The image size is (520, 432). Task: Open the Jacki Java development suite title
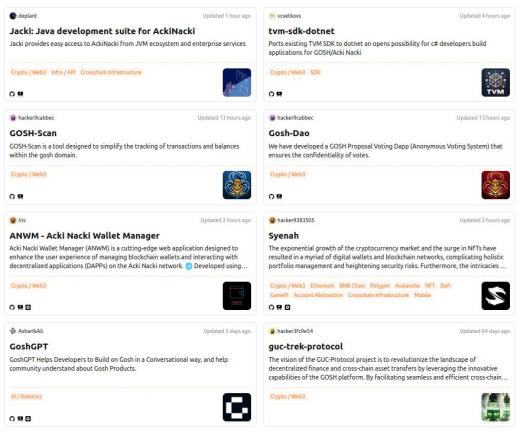tap(102, 31)
